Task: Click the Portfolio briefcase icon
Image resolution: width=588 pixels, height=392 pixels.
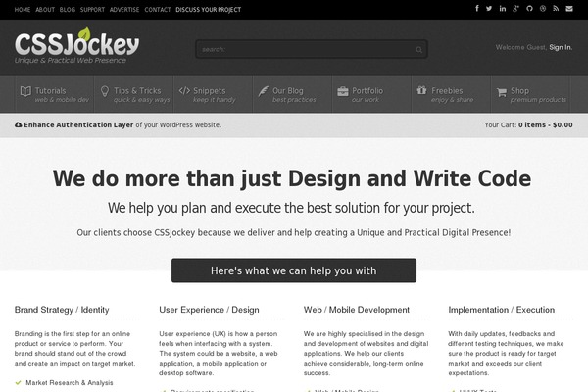Action: (343, 91)
